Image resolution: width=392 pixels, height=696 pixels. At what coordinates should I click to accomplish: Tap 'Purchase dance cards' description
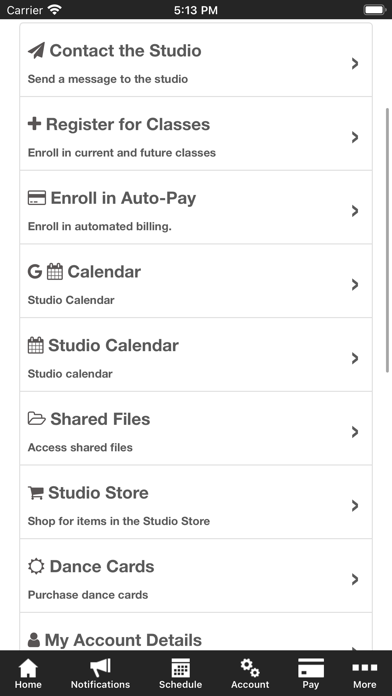88,595
